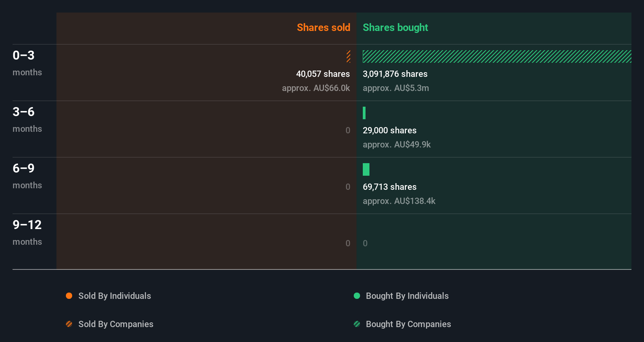Select the Shares bought column header
644x342 pixels.
[x=395, y=27]
